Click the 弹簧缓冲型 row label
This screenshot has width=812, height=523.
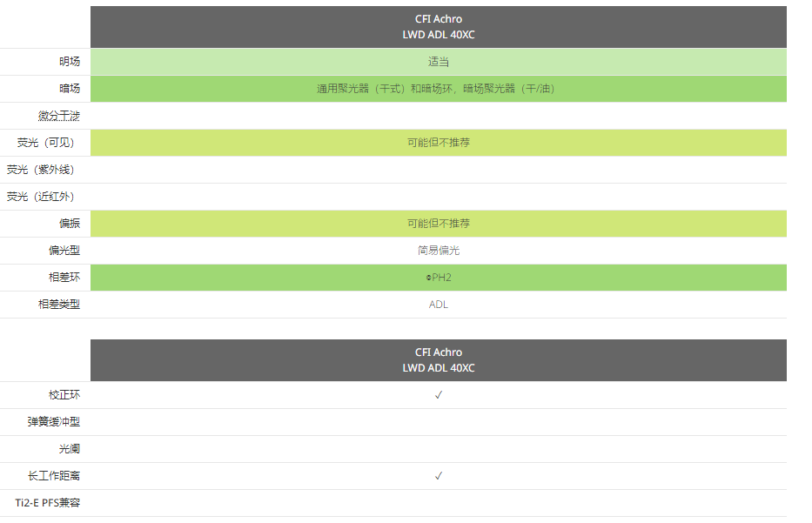(x=54, y=422)
